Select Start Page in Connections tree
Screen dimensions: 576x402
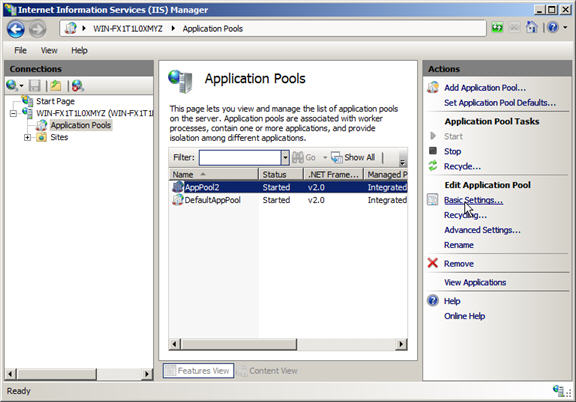55,101
